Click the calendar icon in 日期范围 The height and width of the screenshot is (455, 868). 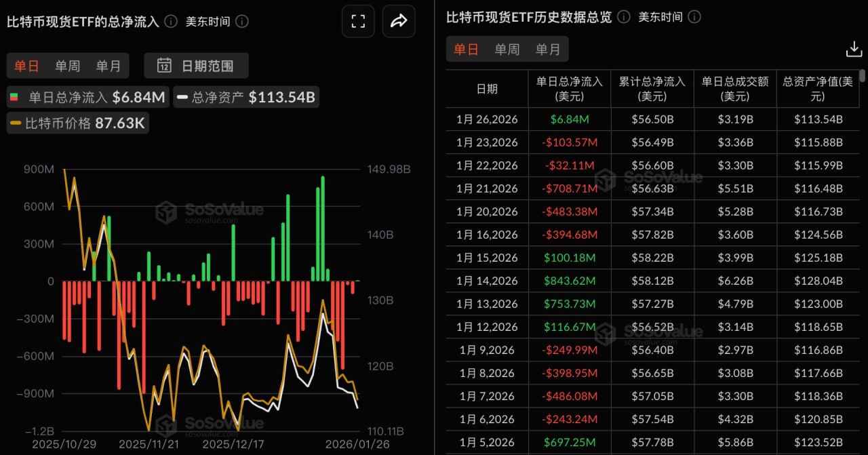point(164,66)
